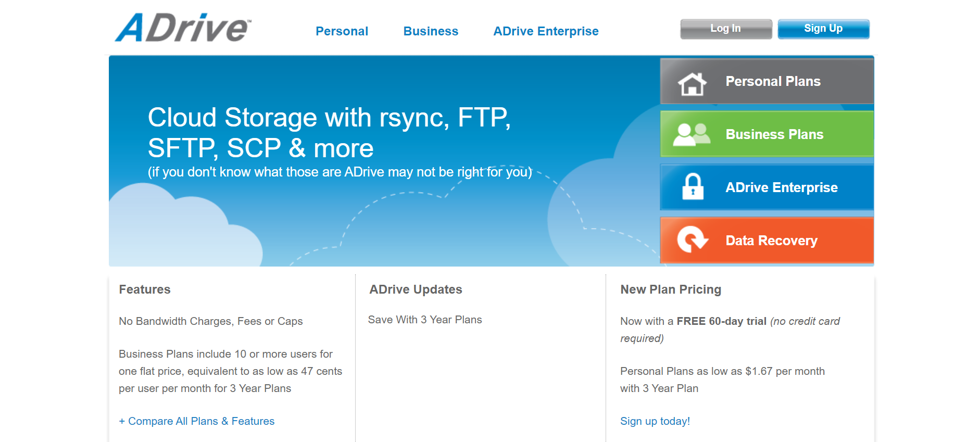Click the circular arrow Data Recovery icon
The image size is (980, 442).
692,239
